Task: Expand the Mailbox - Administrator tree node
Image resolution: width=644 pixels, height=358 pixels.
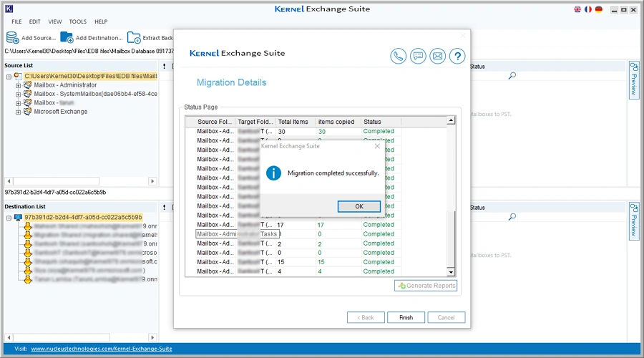Action: [19, 85]
